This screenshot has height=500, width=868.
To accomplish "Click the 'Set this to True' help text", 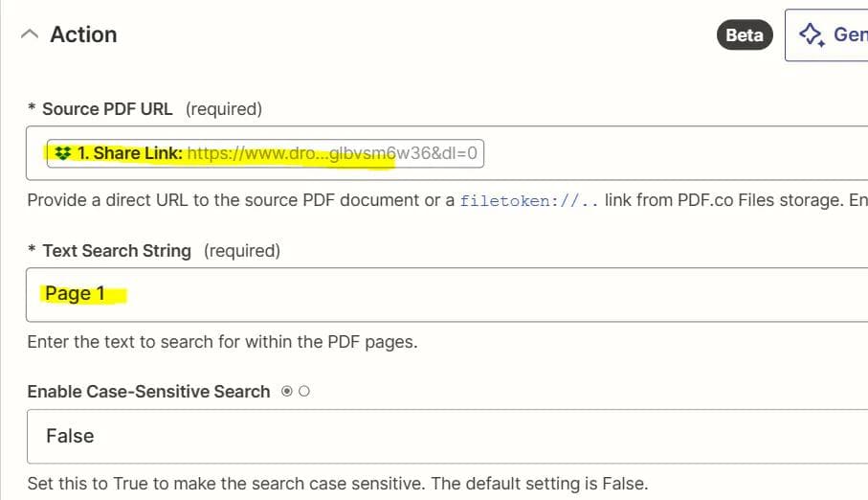I will pos(337,483).
